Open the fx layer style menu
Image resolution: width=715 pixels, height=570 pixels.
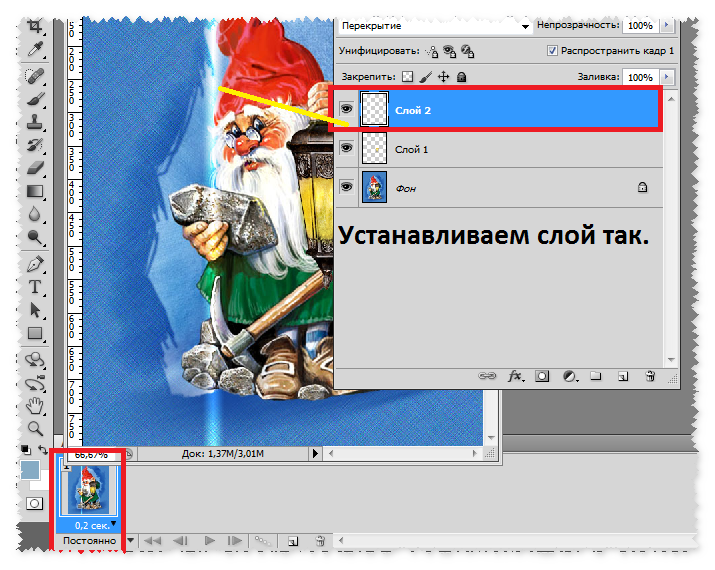pyautogui.click(x=515, y=376)
